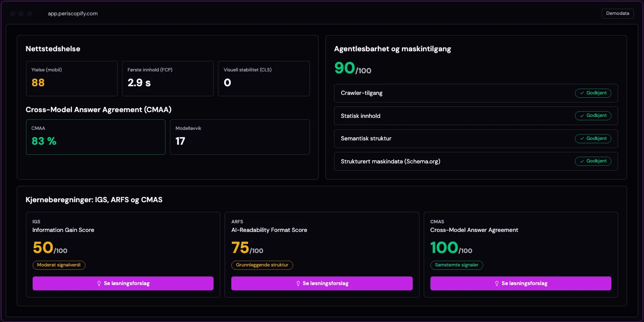
Task: Select the Strukturert maskindata (Schema.org) row
Action: (x=476, y=161)
